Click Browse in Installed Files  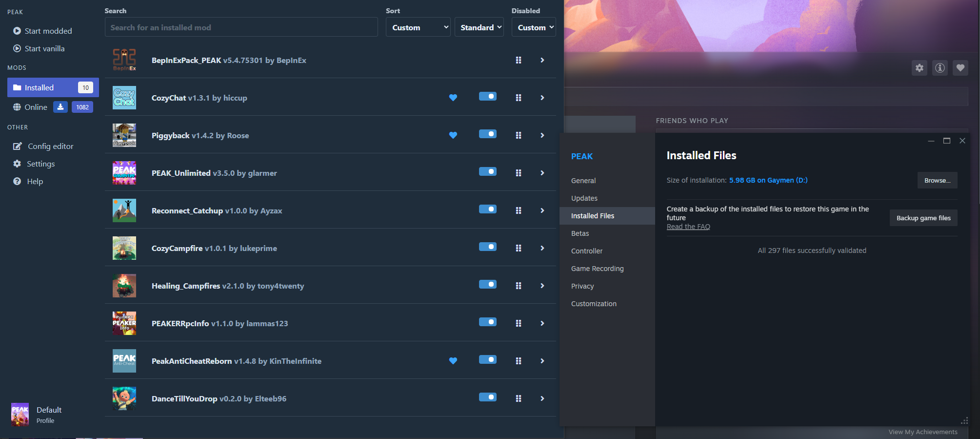938,180
